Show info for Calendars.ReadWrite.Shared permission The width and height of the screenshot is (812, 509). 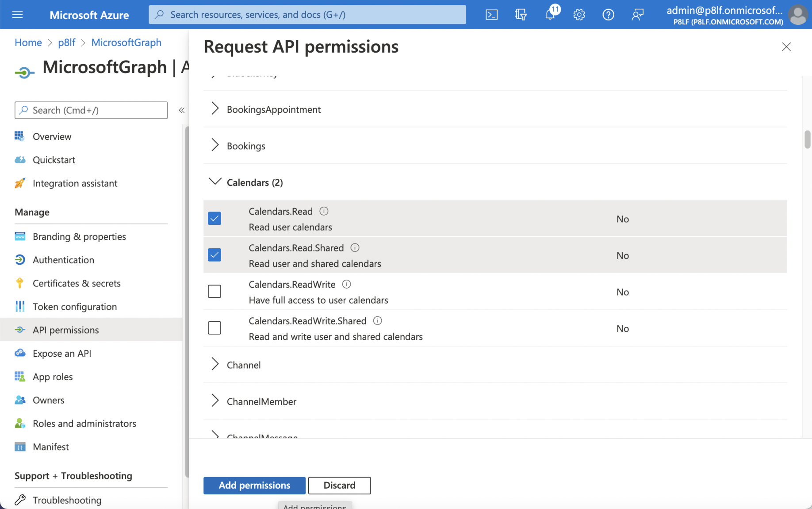coord(377,321)
